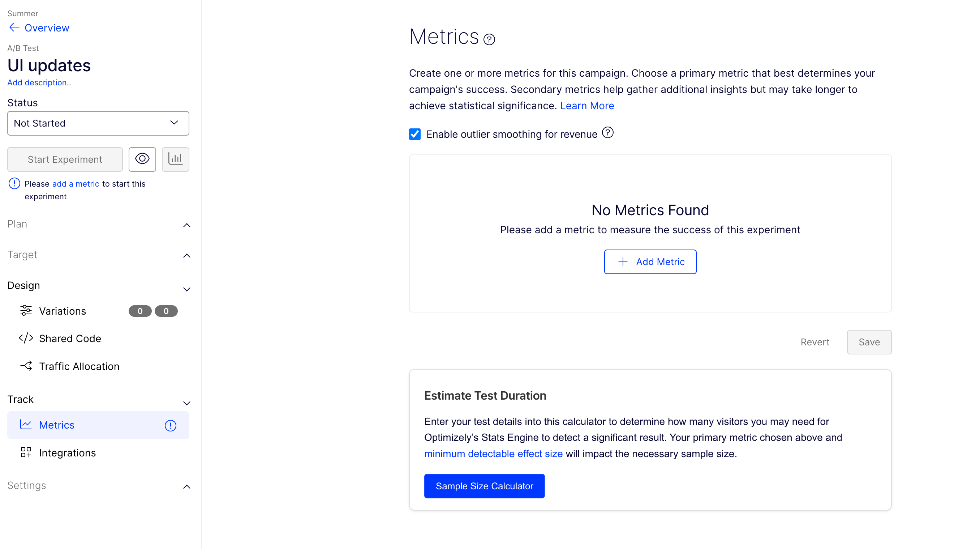Open the Sample Size Calculator
The image size is (980, 549).
(x=484, y=486)
